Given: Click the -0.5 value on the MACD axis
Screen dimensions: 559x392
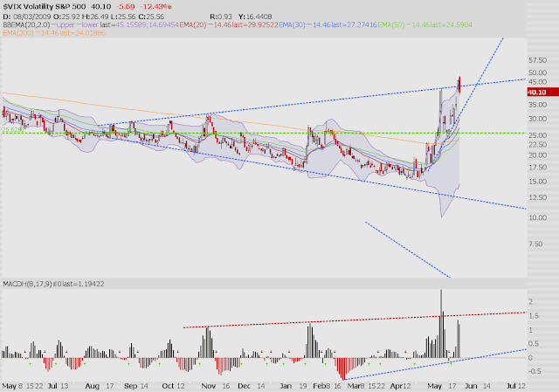Looking at the screenshot, I should [534, 371].
